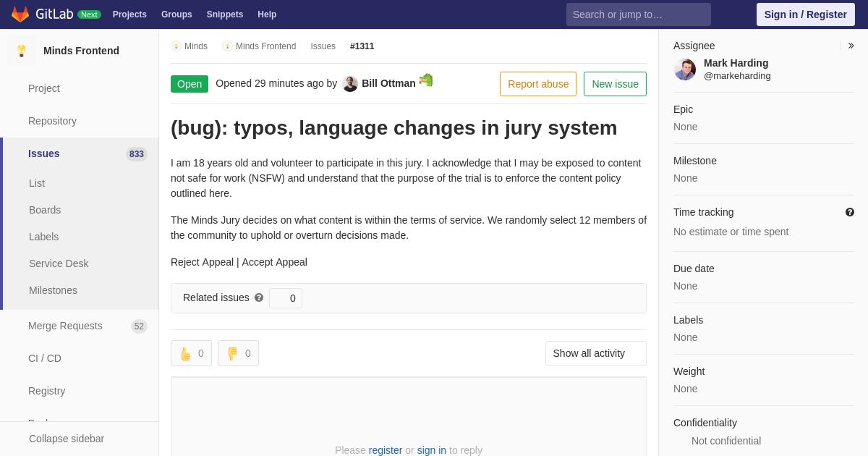
Task: Click the Issues breadcrumb link
Action: click(x=323, y=46)
